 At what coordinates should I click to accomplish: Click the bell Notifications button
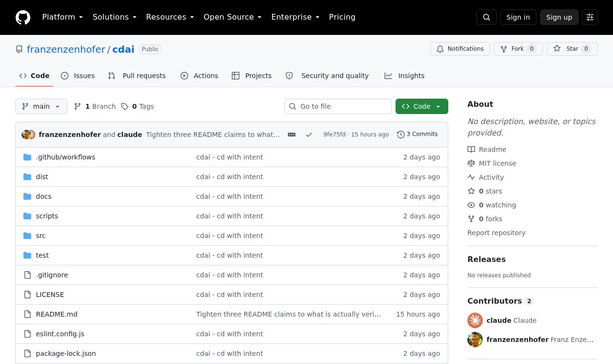(460, 49)
